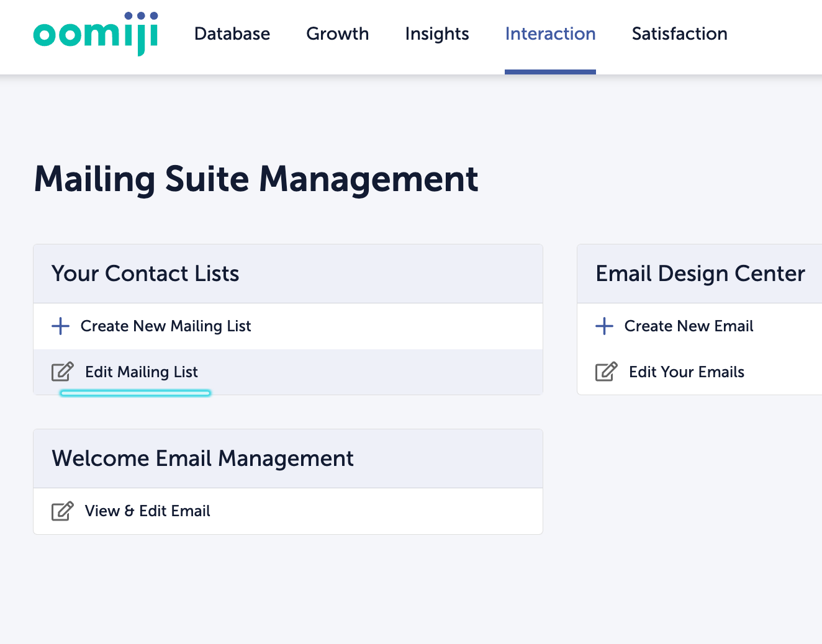Click pencil icon beside Edit Mailing List
Image resolution: width=822 pixels, height=644 pixels.
62,372
